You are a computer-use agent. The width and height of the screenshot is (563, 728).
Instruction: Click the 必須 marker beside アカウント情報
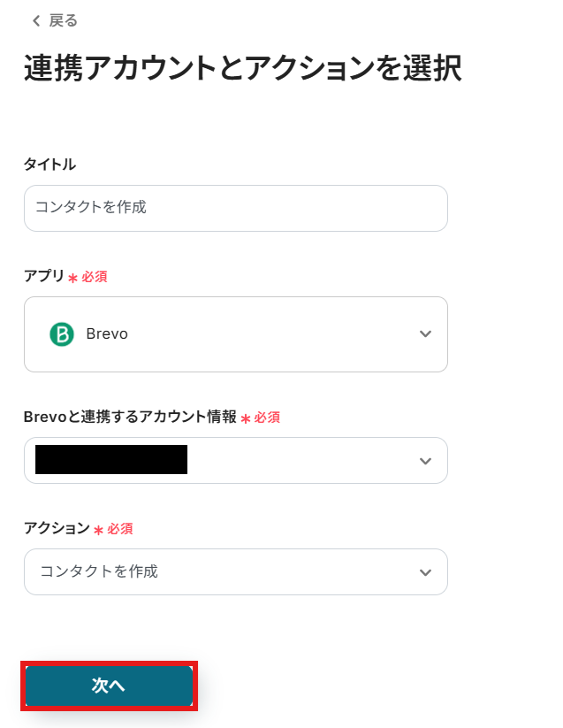(267, 418)
